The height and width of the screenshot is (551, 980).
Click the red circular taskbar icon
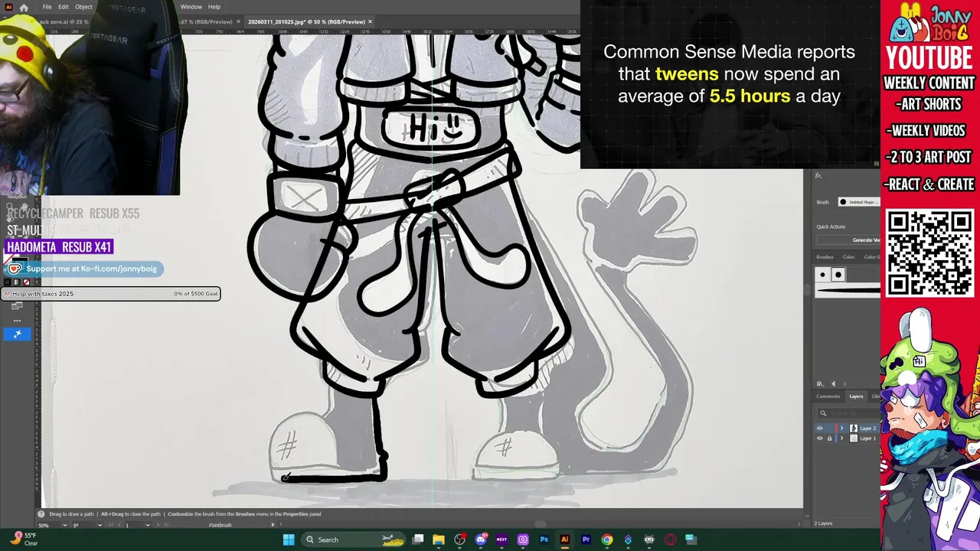(x=670, y=540)
